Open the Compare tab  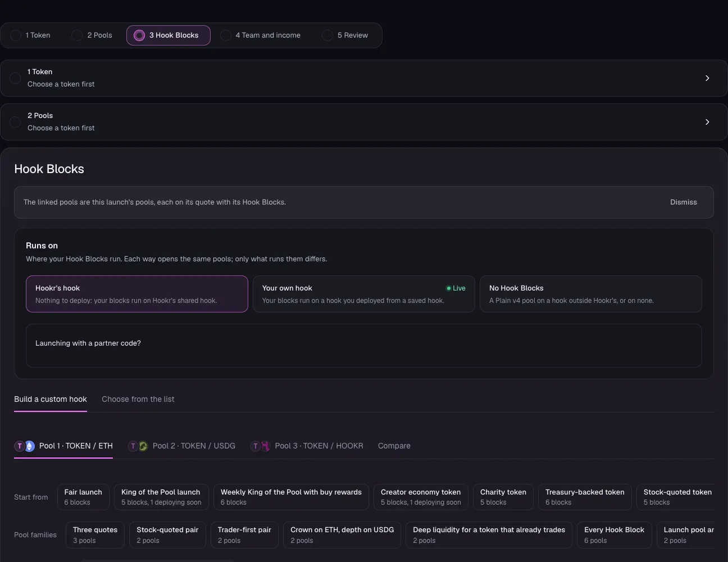(x=394, y=446)
